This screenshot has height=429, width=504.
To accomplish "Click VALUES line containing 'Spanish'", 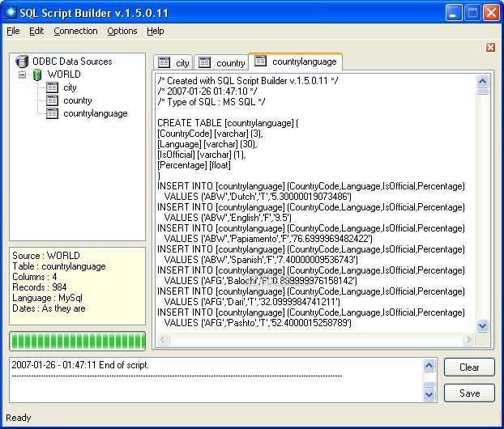I will (261, 260).
